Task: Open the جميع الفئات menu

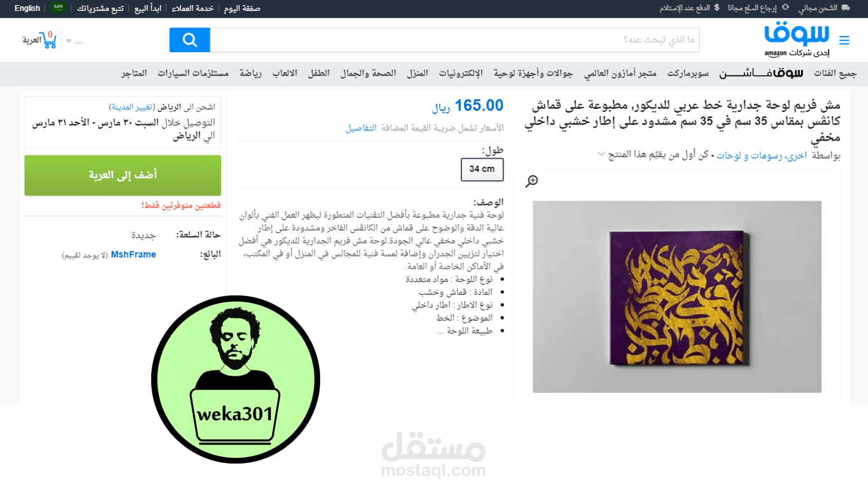Action: tap(835, 74)
